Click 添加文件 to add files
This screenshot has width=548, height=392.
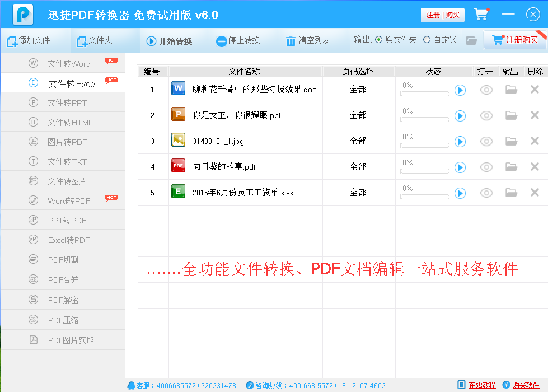[29, 40]
